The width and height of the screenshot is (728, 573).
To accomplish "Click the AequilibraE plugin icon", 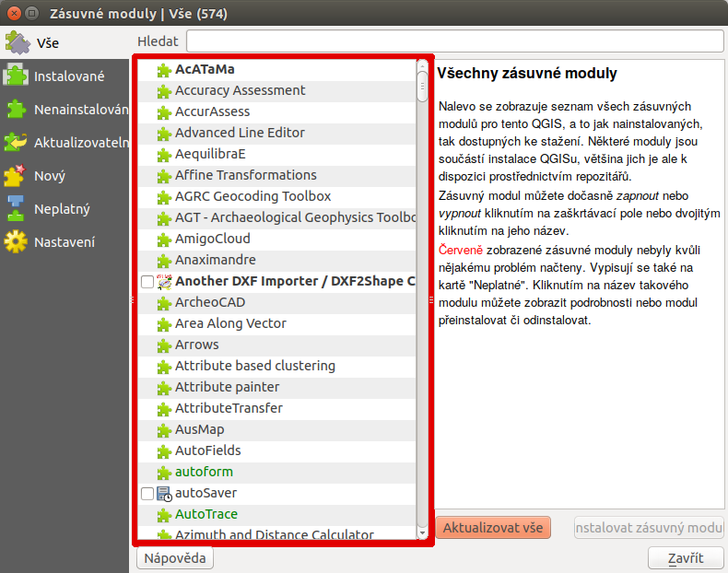I will [x=164, y=155].
